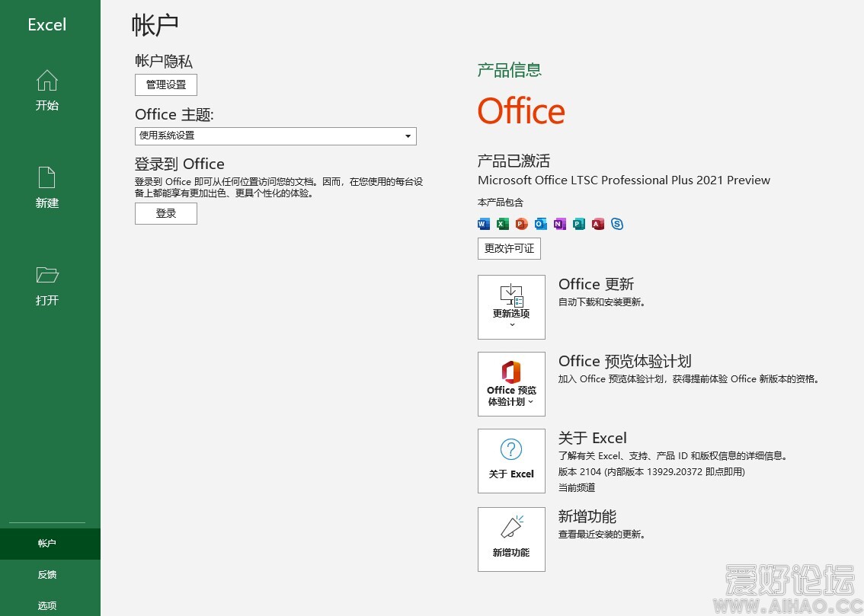Image resolution: width=864 pixels, height=616 pixels.
Task: Click the Outlook icon in the included products
Action: click(x=540, y=224)
